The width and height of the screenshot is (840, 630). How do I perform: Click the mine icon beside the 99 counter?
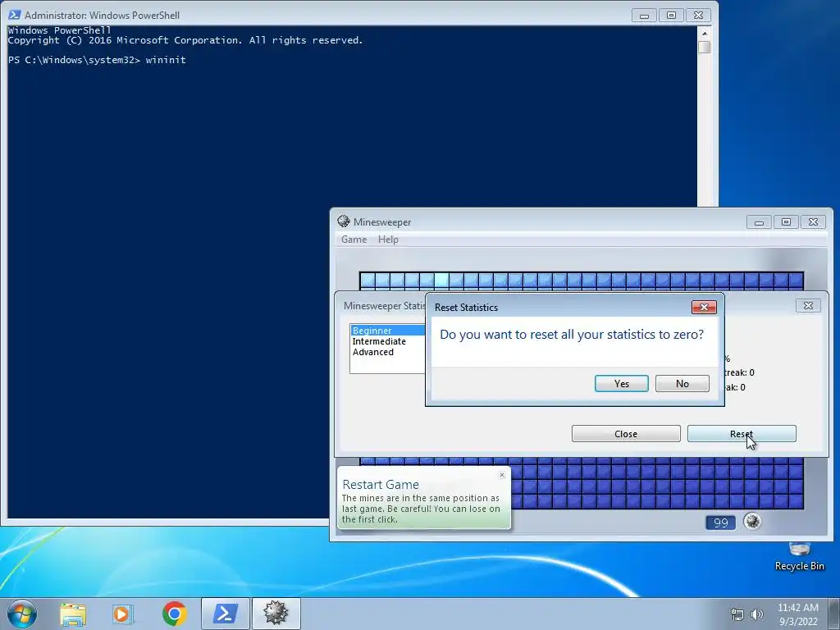click(x=752, y=521)
